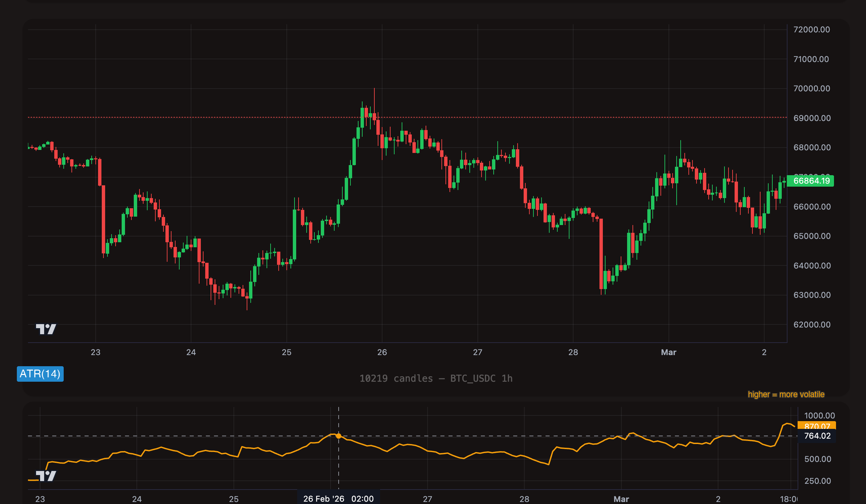Select the Mar label on the time axis
This screenshot has width=866, height=504.
[x=669, y=352]
